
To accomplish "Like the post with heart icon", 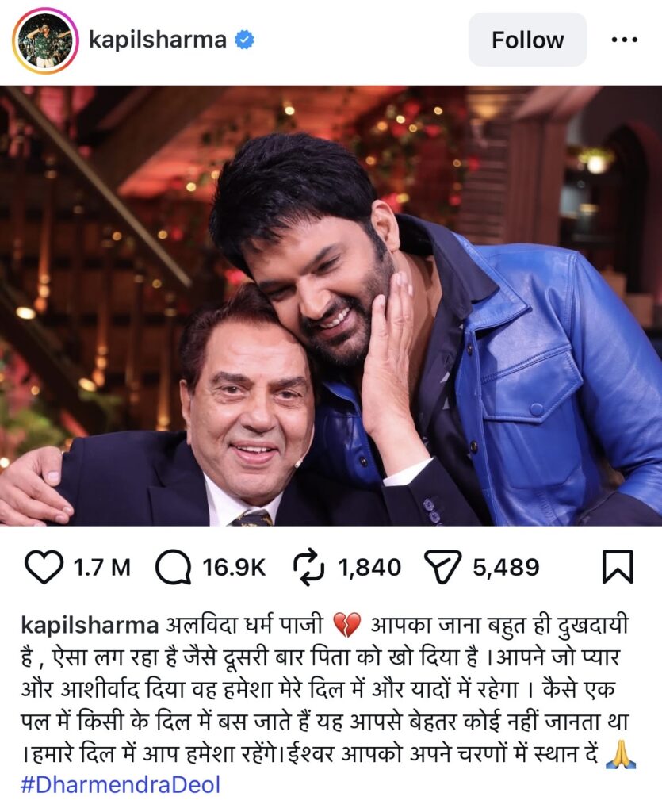I will pyautogui.click(x=44, y=567).
